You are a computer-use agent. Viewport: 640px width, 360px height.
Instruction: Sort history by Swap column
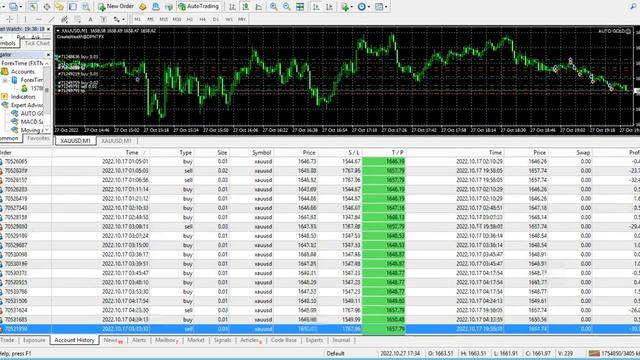(x=583, y=153)
